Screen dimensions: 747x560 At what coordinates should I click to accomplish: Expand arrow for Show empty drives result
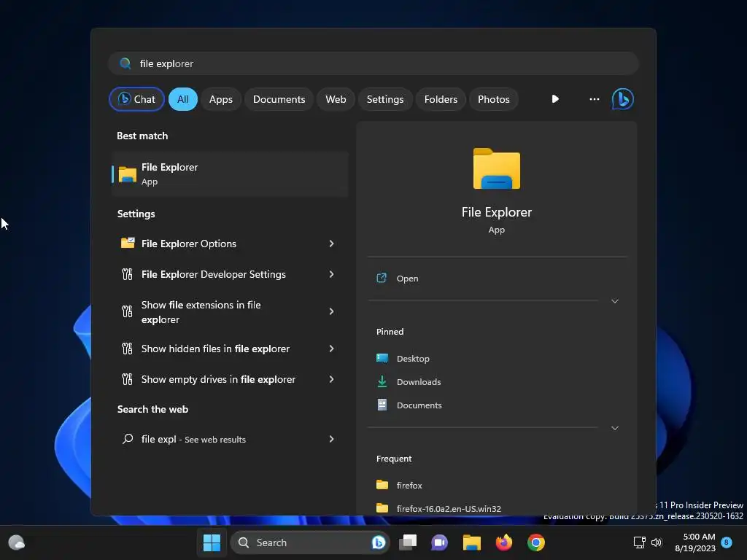coord(331,379)
